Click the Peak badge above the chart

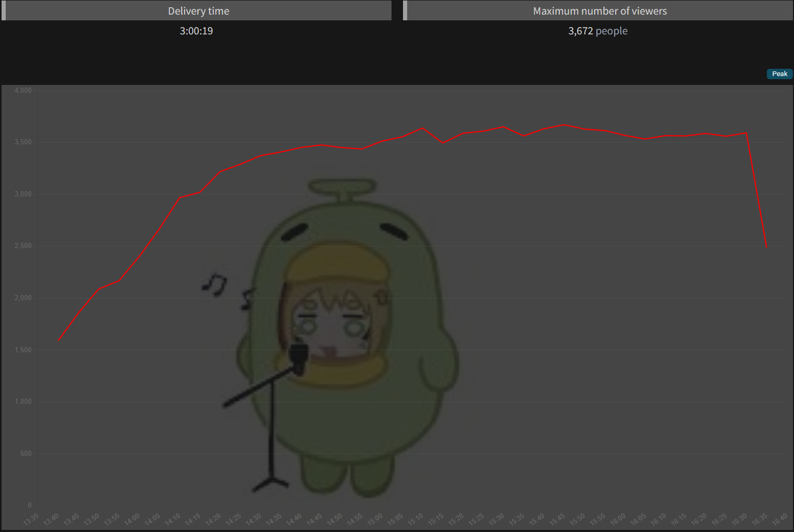click(x=779, y=74)
